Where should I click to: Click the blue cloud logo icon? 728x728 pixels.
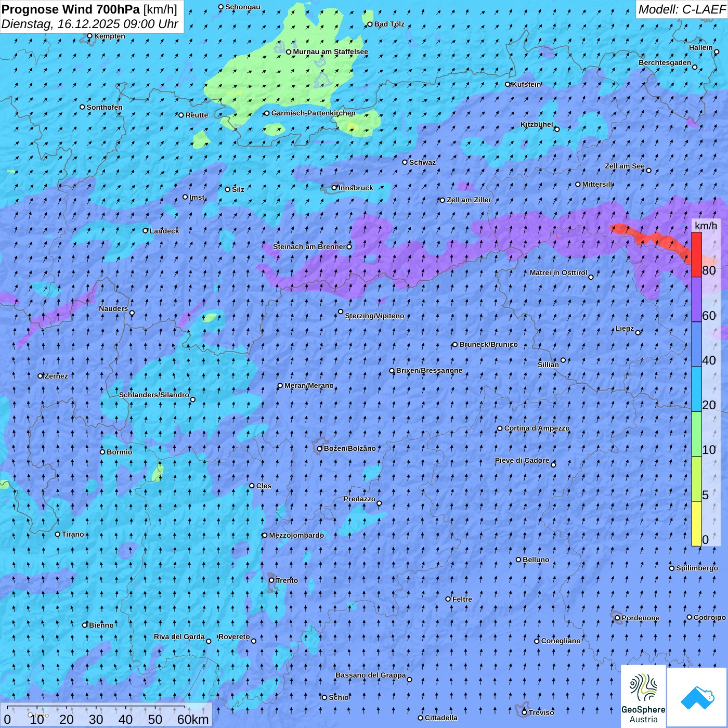[697, 697]
